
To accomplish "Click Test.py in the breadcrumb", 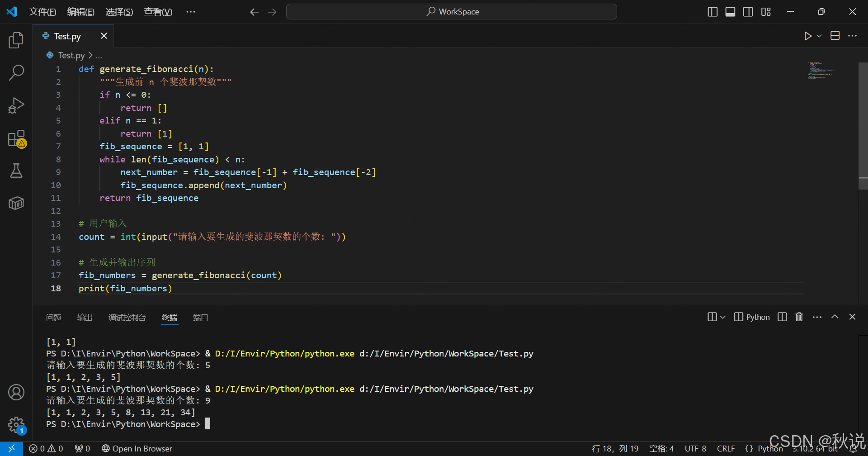I will coord(71,55).
